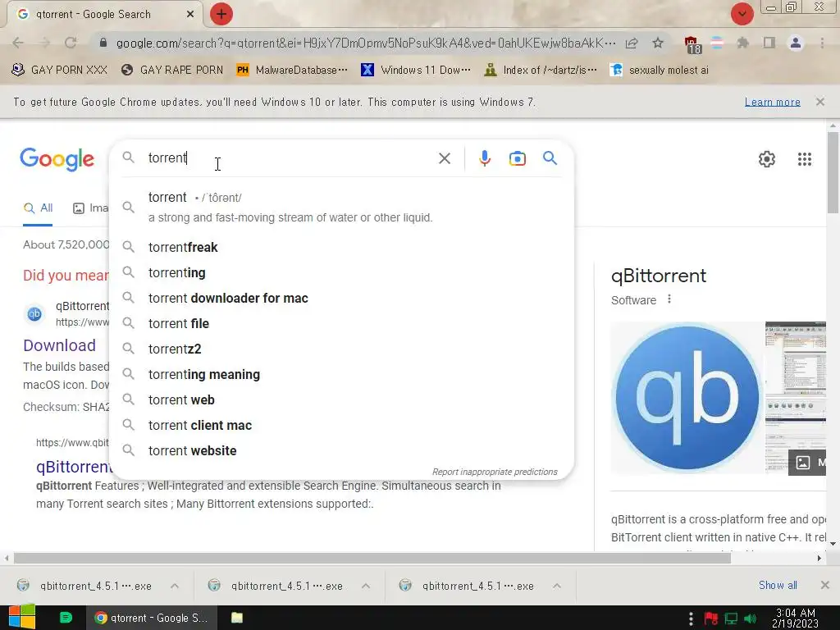Open the Download qBittorrent result link
Screen dimensions: 840x630
[59, 345]
